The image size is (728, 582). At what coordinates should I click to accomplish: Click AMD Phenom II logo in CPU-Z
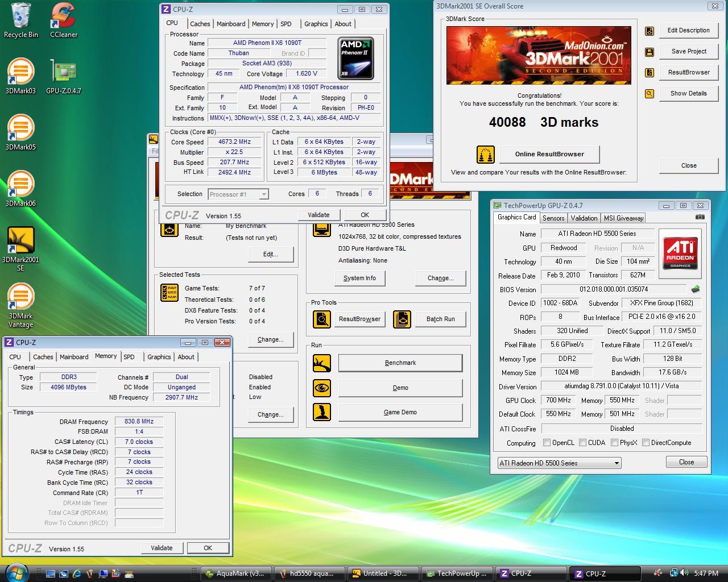pyautogui.click(x=356, y=59)
